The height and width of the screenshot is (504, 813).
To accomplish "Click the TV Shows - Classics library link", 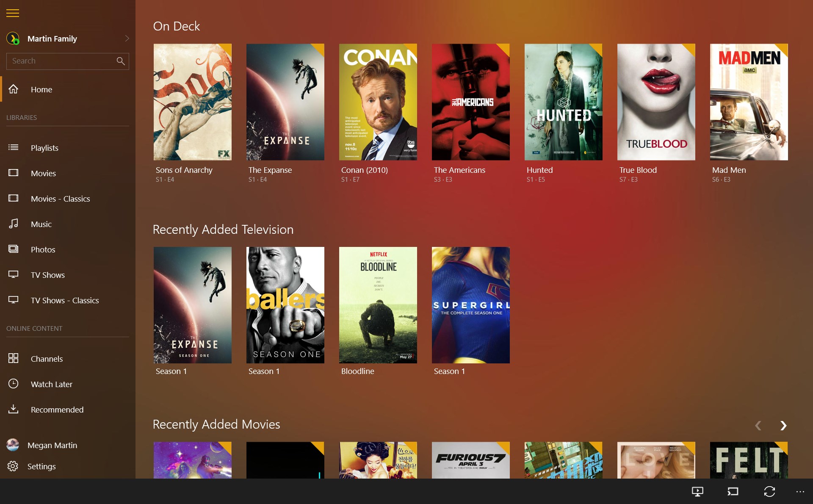I will click(64, 300).
